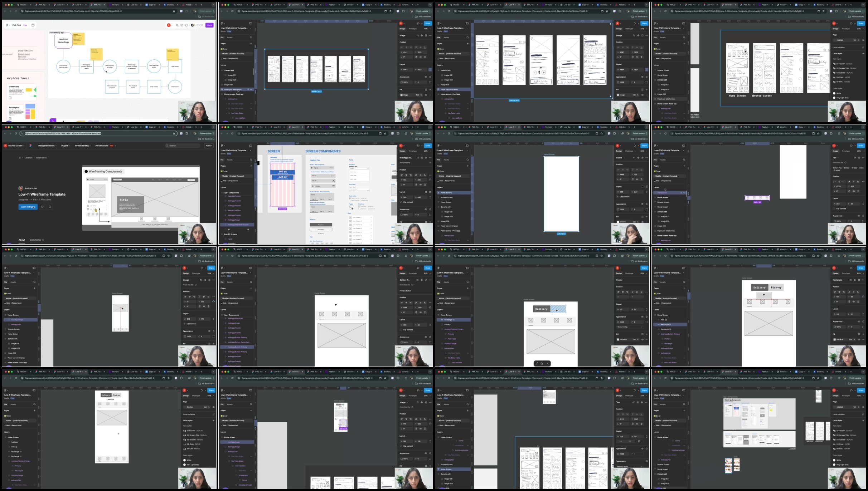This screenshot has width=868, height=491.
Task: Toggle Clip content in blank white Home Screen frame
Action: tap(618, 197)
